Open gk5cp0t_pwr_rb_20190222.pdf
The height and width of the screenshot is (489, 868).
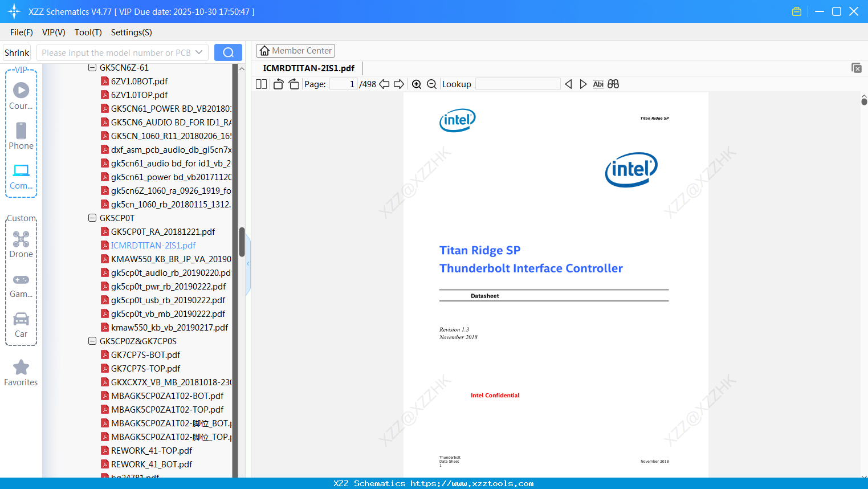coord(168,287)
